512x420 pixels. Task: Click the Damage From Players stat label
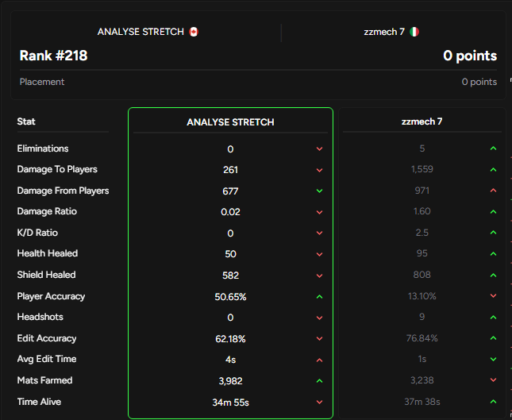click(63, 191)
